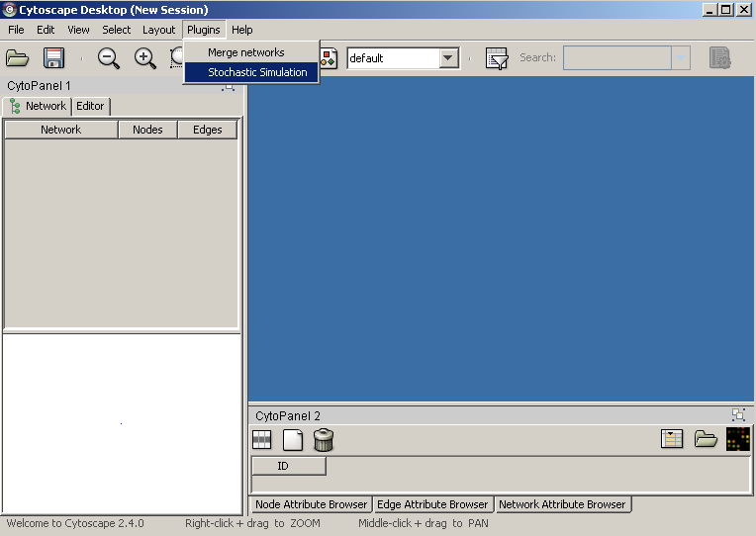Click the create new attribute page icon
756x536 pixels.
[293, 440]
